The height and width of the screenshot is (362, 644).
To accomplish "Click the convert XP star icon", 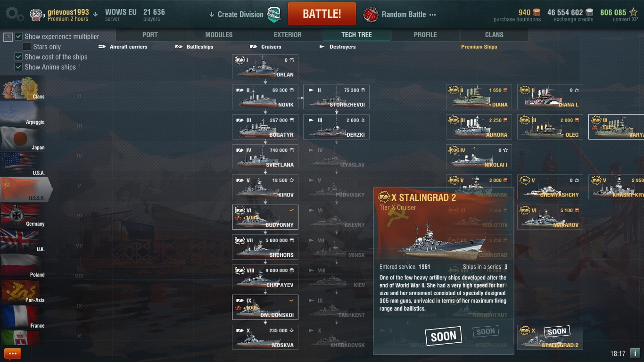I will pyautogui.click(x=633, y=13).
